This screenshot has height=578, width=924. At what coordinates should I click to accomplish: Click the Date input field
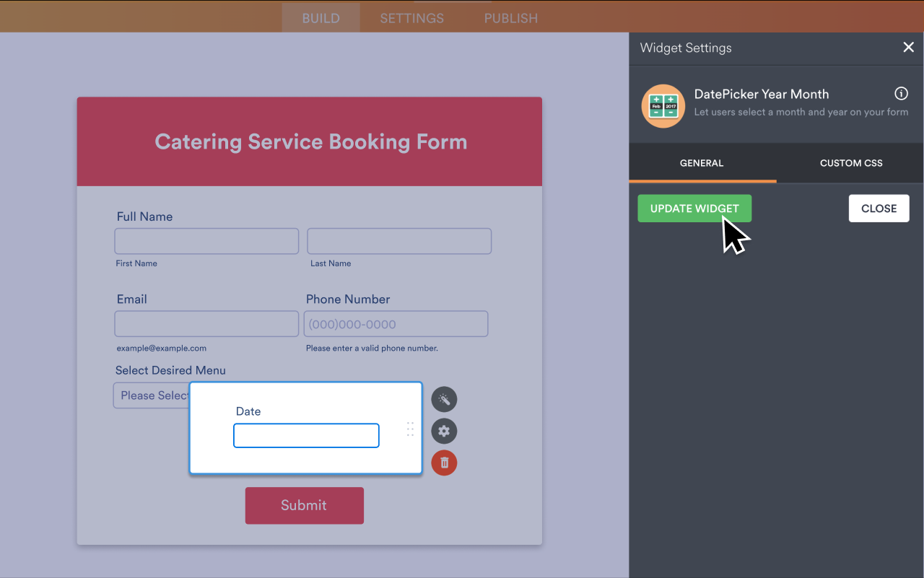click(306, 435)
